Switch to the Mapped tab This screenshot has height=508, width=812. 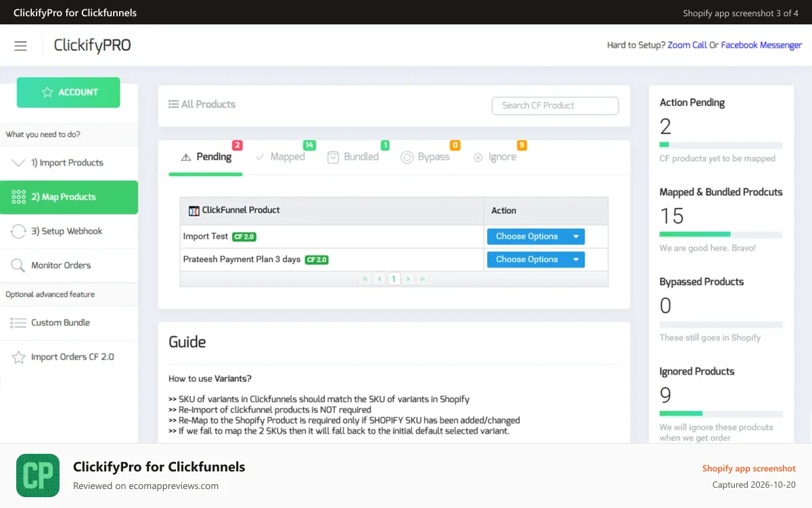click(x=279, y=157)
